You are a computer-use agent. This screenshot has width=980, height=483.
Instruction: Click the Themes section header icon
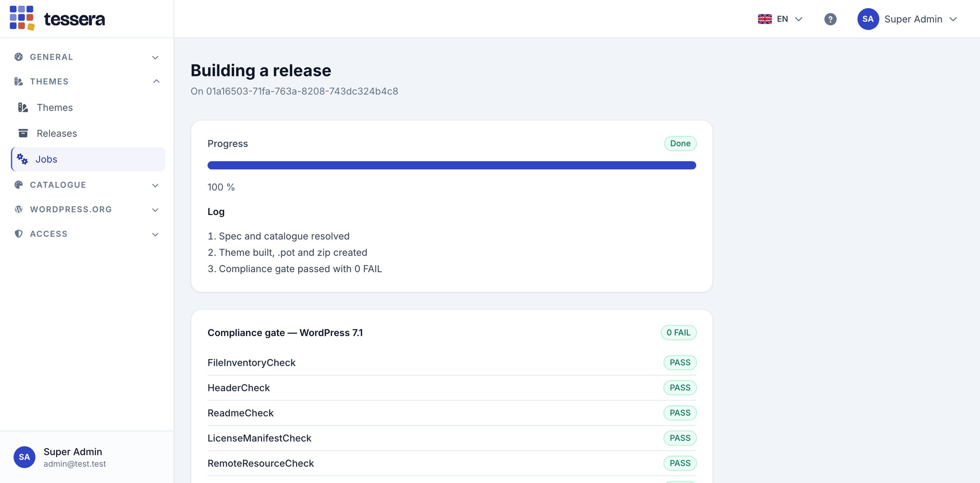(x=19, y=81)
